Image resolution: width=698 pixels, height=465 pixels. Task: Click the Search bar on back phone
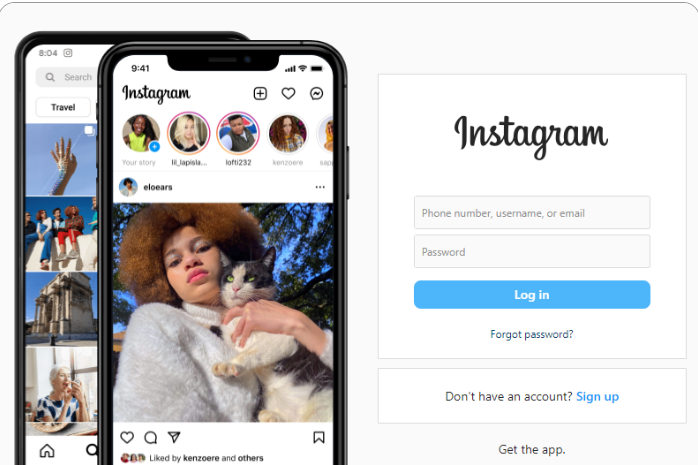[x=66, y=77]
